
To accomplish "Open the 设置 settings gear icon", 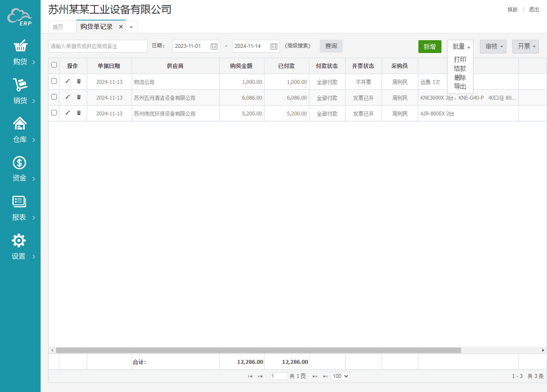I will (x=19, y=240).
